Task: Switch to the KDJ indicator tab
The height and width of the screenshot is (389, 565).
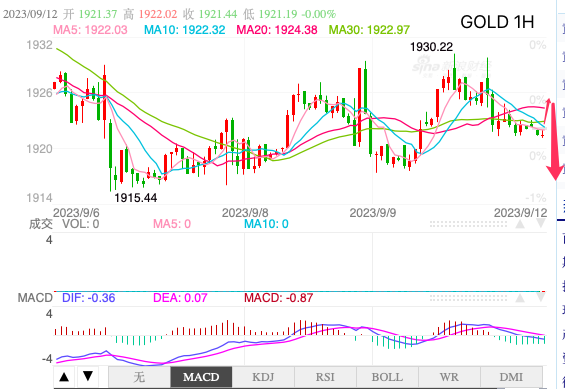Action: coord(263,377)
